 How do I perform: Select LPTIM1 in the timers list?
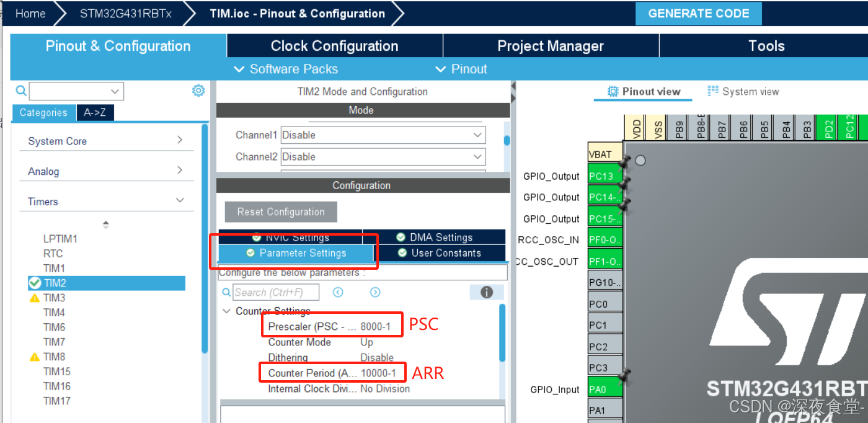tap(60, 239)
